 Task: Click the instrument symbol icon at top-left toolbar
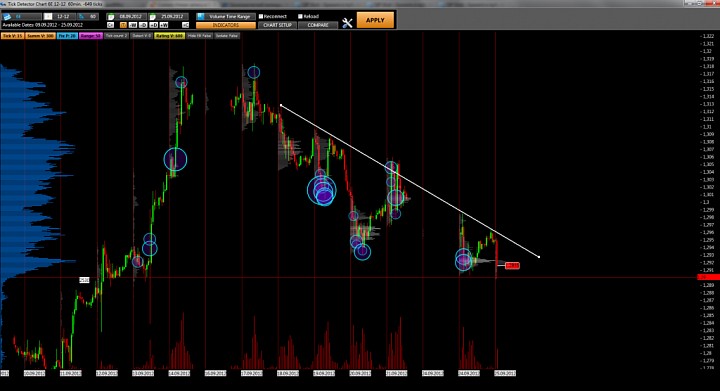(x=7, y=17)
